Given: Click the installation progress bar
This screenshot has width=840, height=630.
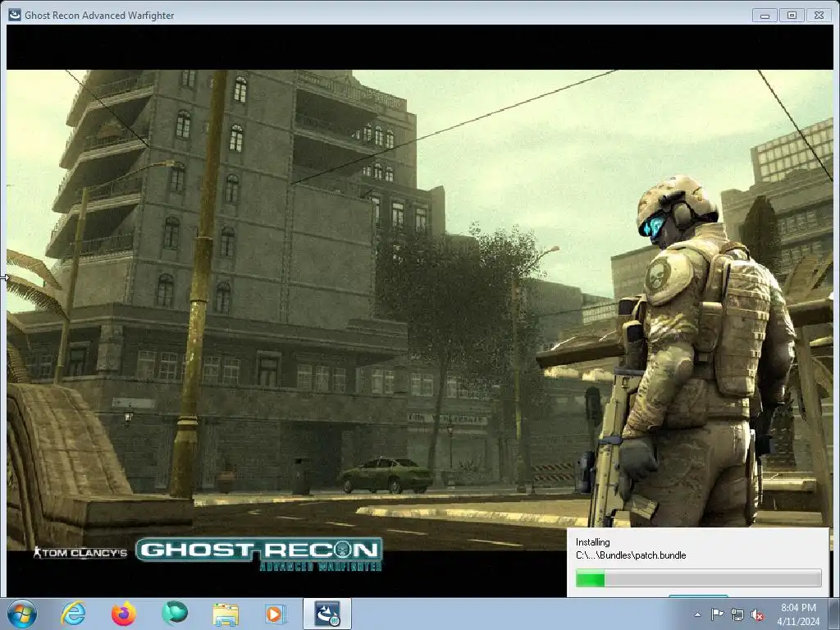Looking at the screenshot, I should coord(698,578).
